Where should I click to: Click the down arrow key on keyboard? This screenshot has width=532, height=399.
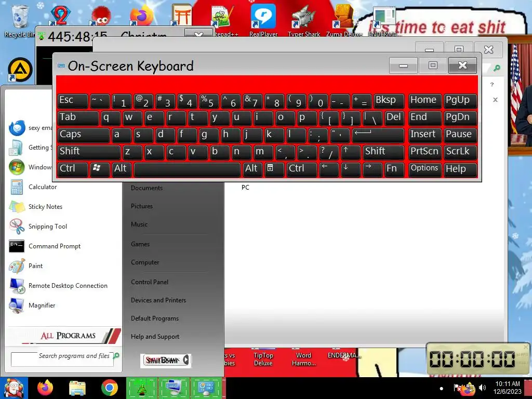click(350, 169)
